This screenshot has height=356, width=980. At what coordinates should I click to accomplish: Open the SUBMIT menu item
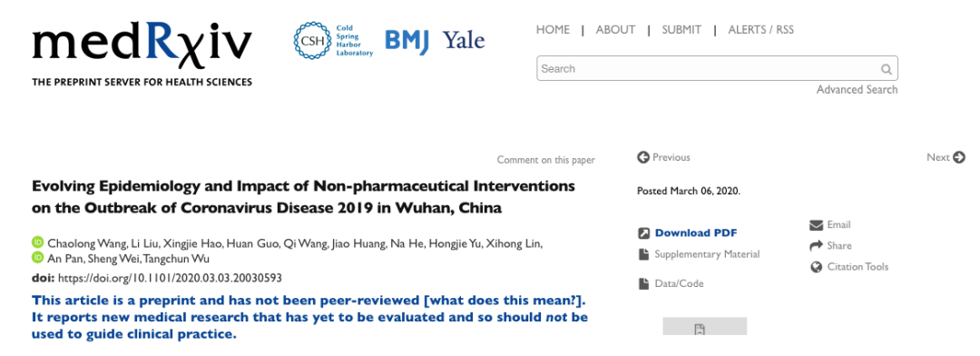click(x=681, y=29)
